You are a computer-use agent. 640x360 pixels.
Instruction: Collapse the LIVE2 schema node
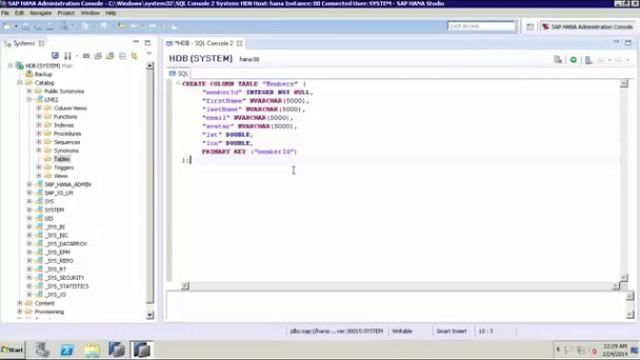(29, 100)
